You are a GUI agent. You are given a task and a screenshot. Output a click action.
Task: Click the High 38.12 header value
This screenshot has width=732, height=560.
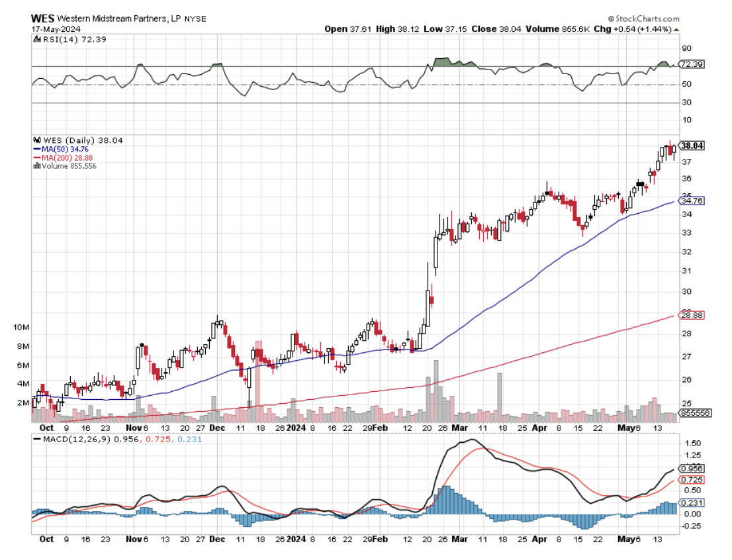[397, 29]
